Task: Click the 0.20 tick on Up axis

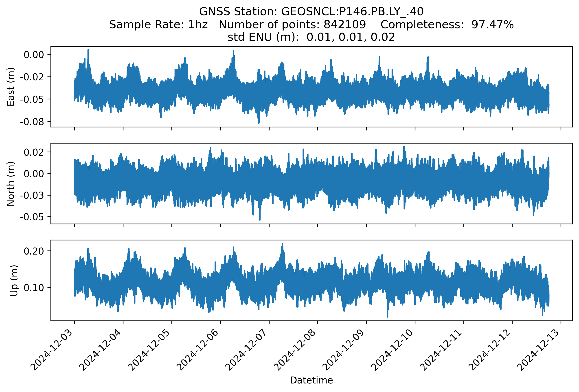Action: click(x=34, y=251)
